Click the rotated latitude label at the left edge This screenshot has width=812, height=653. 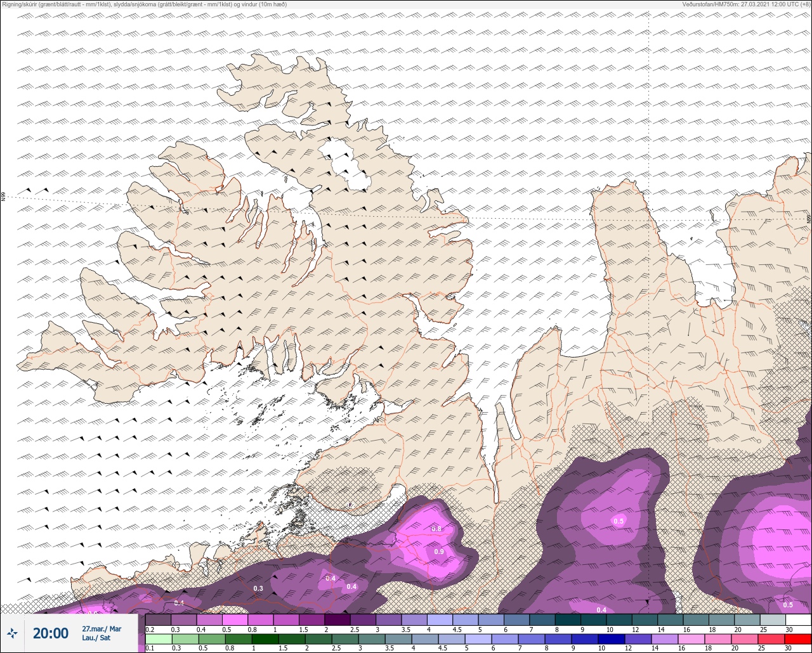3,197
